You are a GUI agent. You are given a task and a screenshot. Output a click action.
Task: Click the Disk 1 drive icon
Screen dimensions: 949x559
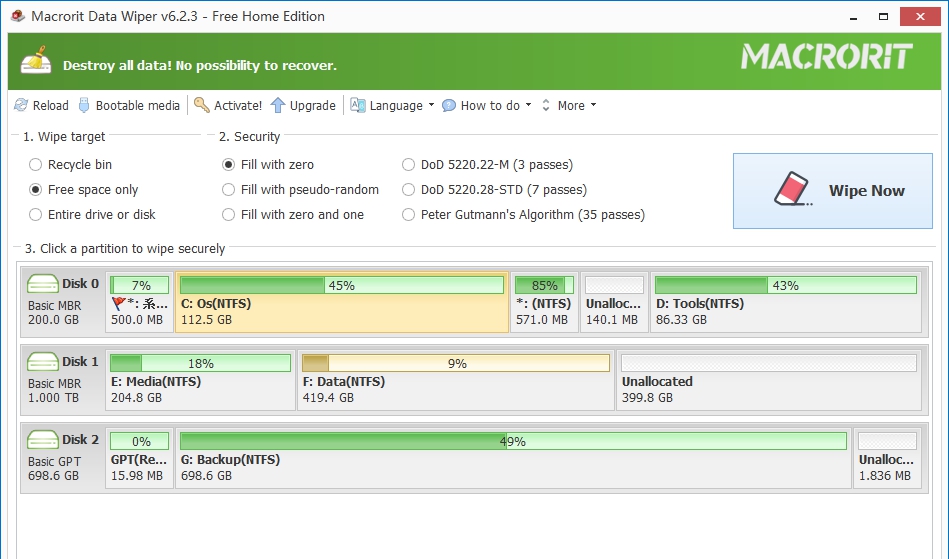coord(42,361)
